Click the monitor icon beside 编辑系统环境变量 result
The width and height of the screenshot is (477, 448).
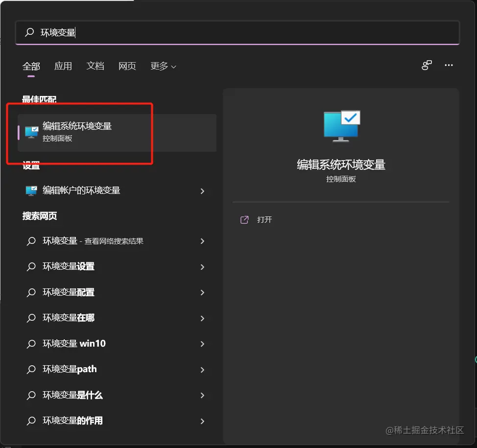coord(32,132)
